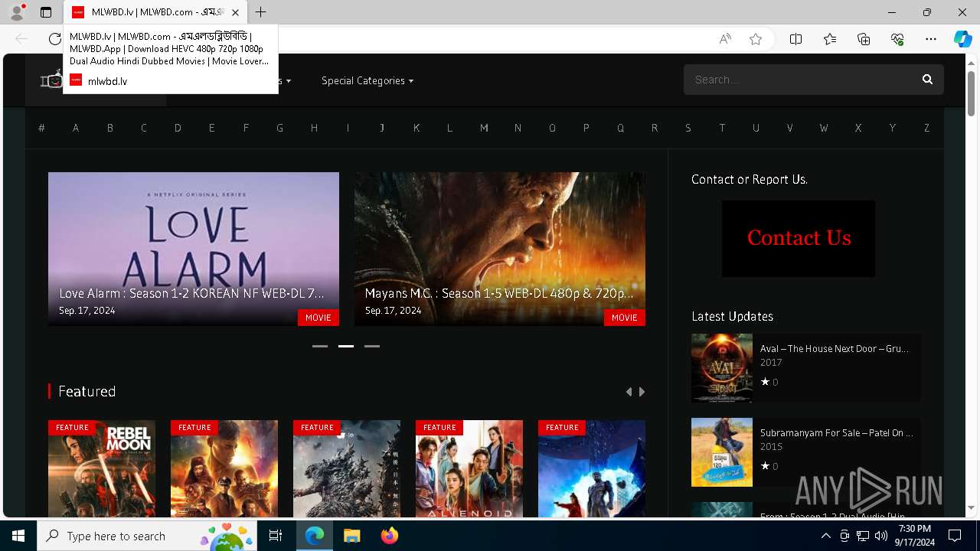
Task: Refresh the current page
Action: coord(54,39)
